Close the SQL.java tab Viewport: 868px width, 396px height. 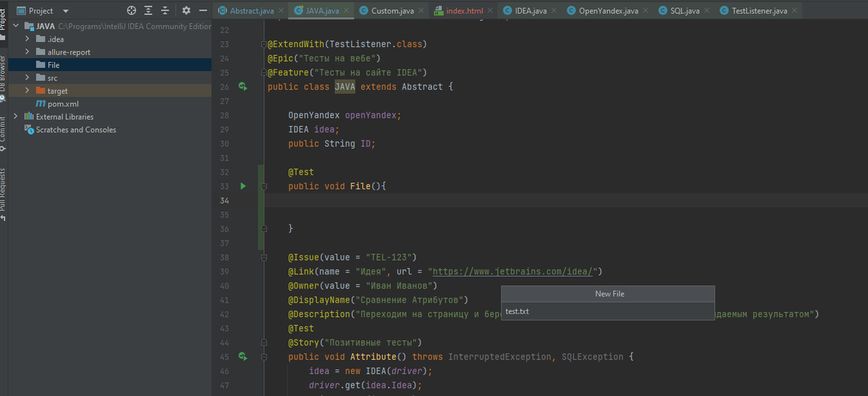[x=705, y=11]
